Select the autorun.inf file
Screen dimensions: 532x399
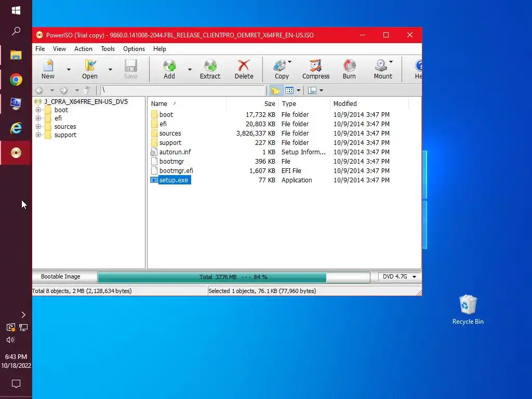(x=175, y=152)
